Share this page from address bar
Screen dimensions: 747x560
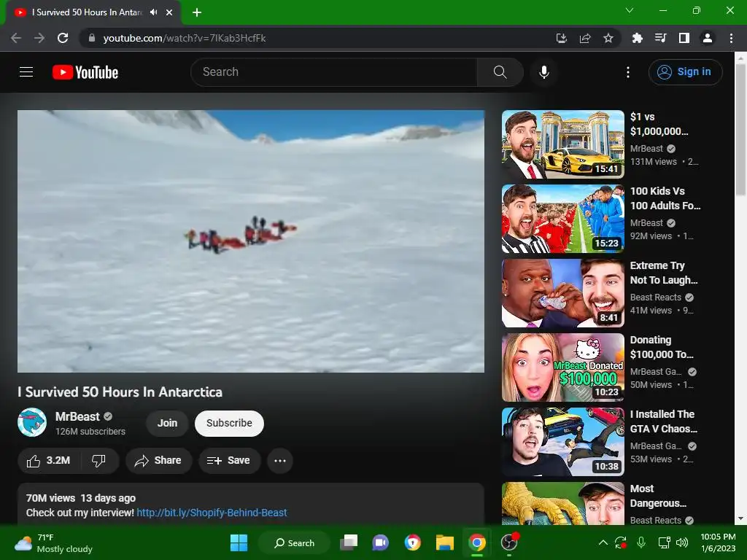click(x=585, y=38)
